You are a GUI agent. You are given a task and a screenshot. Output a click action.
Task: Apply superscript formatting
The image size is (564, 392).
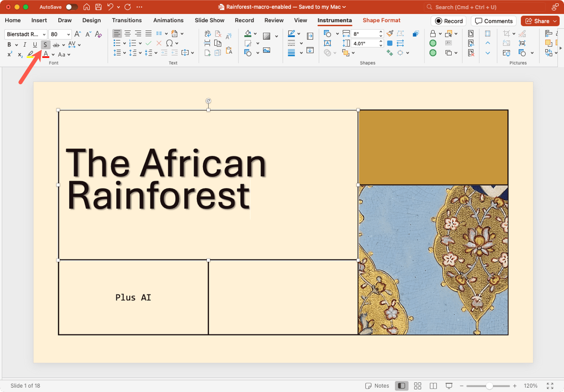[x=10, y=55]
